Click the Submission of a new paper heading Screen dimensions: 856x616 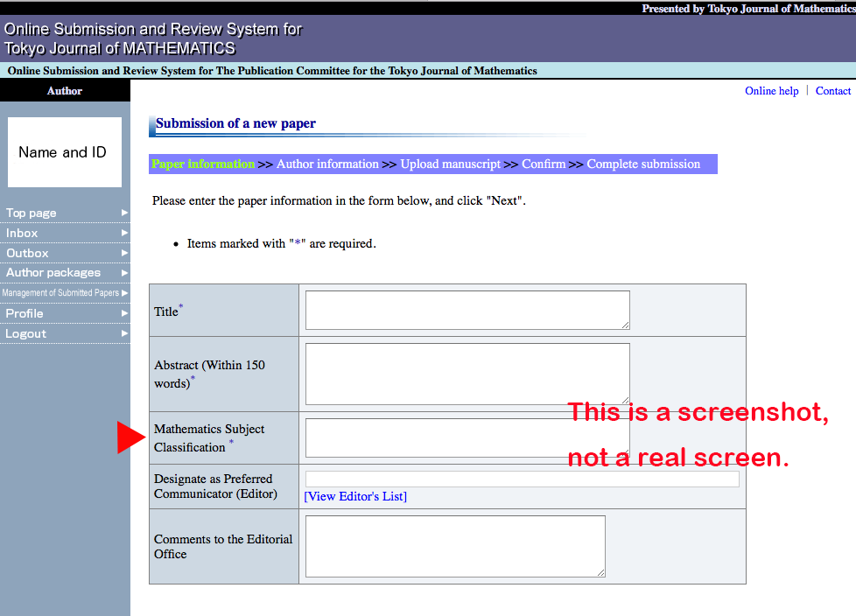click(x=235, y=123)
